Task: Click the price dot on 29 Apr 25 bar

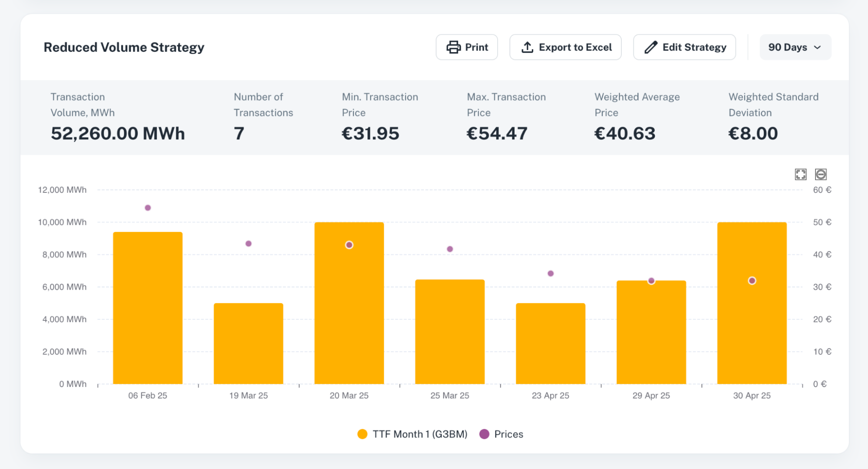Action: [651, 281]
